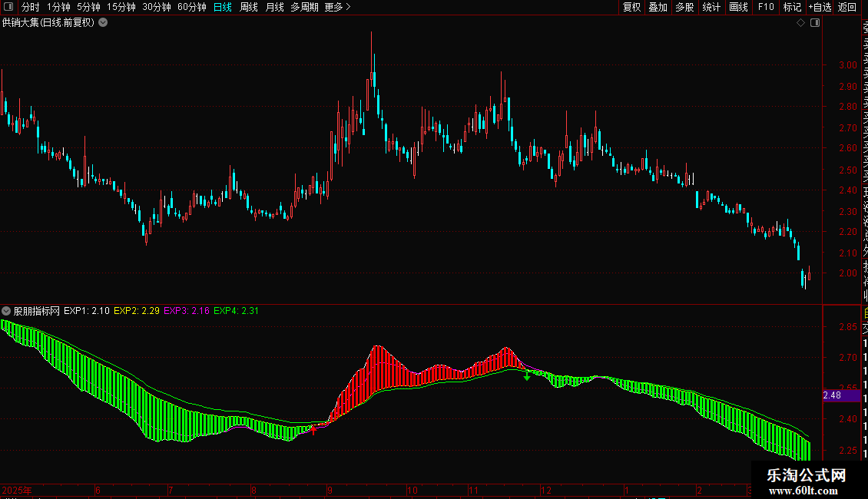Click the 2.85 indicator axis label

click(848, 327)
